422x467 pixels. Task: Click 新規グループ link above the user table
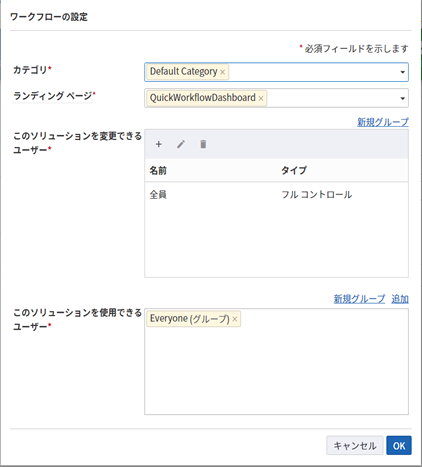383,122
